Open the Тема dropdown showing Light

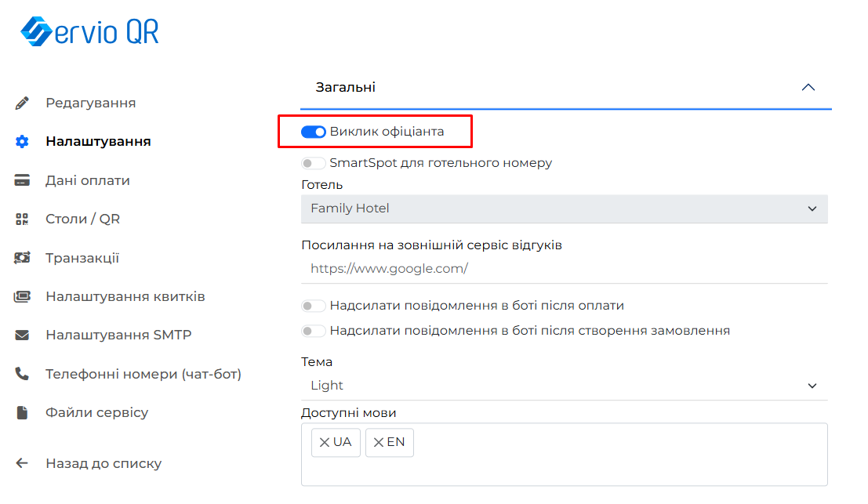click(564, 386)
